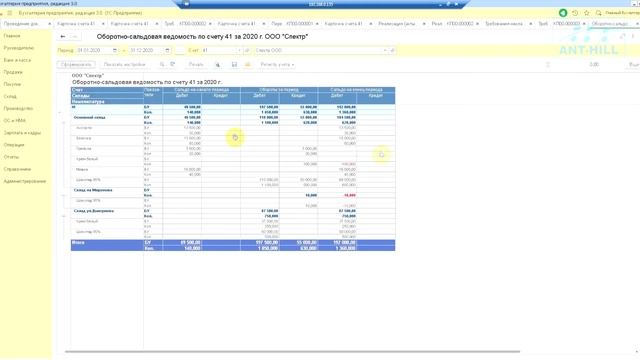This screenshot has height=360, width=640.
Task: Switch to the Реализация (акты tab
Action: [x=397, y=24]
